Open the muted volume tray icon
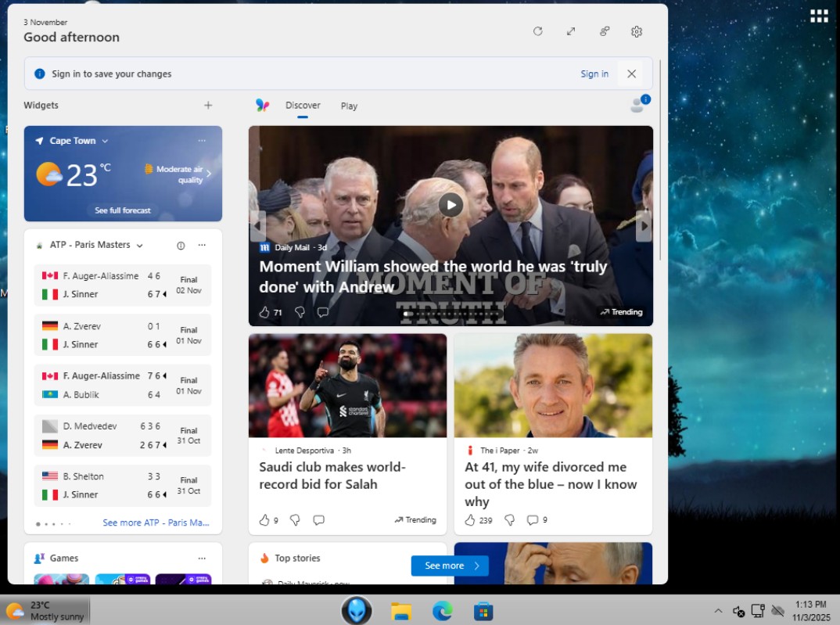Screen dimensions: 840x625 pyautogui.click(x=738, y=611)
